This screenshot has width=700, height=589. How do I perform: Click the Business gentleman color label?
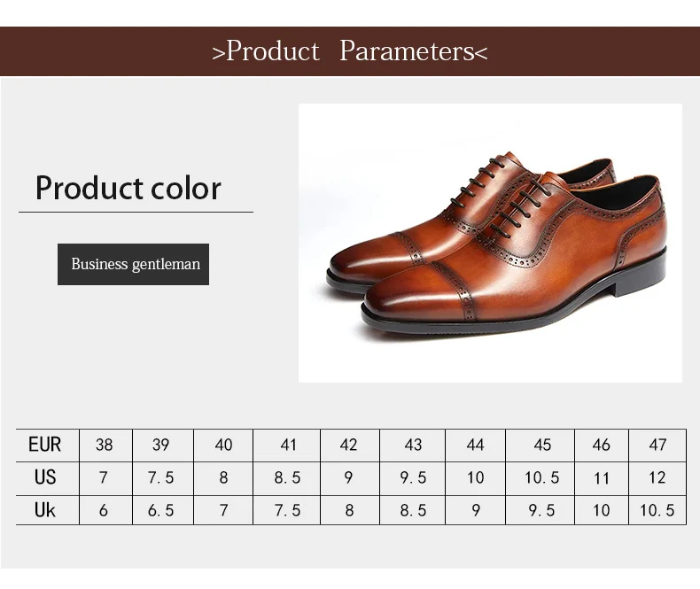tap(134, 264)
